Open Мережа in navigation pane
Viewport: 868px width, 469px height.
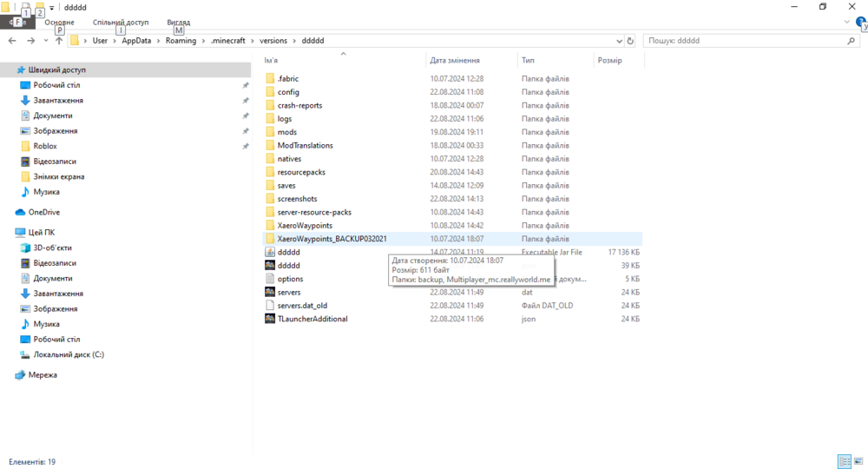pos(43,375)
